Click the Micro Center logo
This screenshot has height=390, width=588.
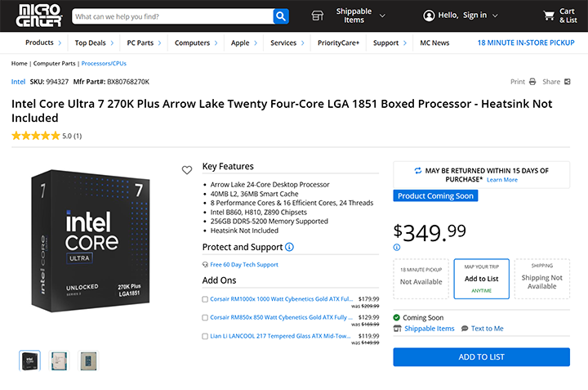[x=33, y=16]
